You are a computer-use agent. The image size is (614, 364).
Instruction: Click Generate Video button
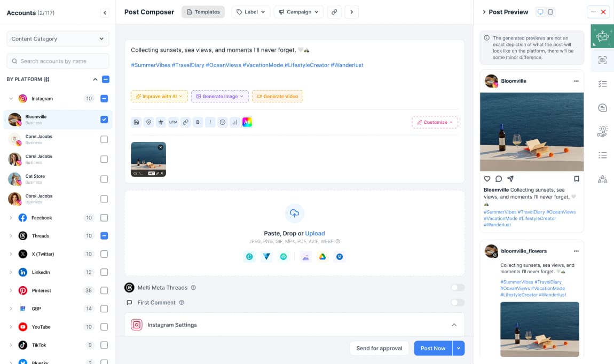point(278,96)
